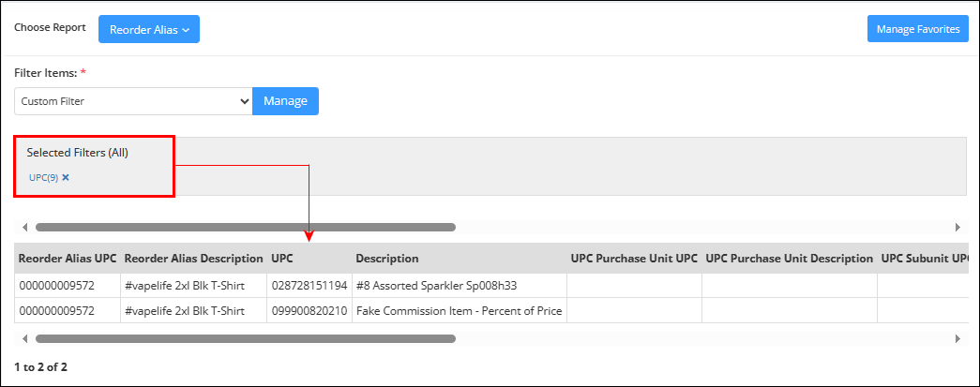
Task: Click the UPC Purchase Unit UPC column header
Action: 634,259
